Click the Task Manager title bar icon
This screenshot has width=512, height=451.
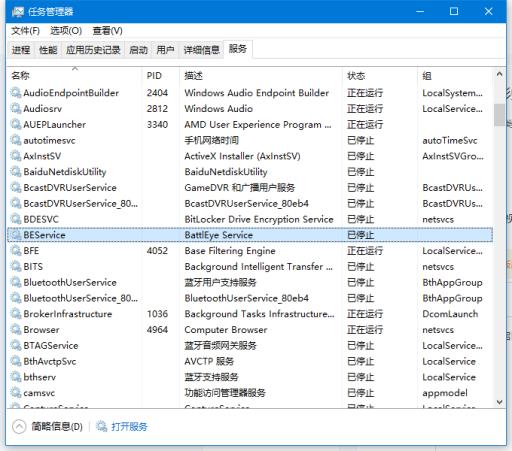pos(18,12)
